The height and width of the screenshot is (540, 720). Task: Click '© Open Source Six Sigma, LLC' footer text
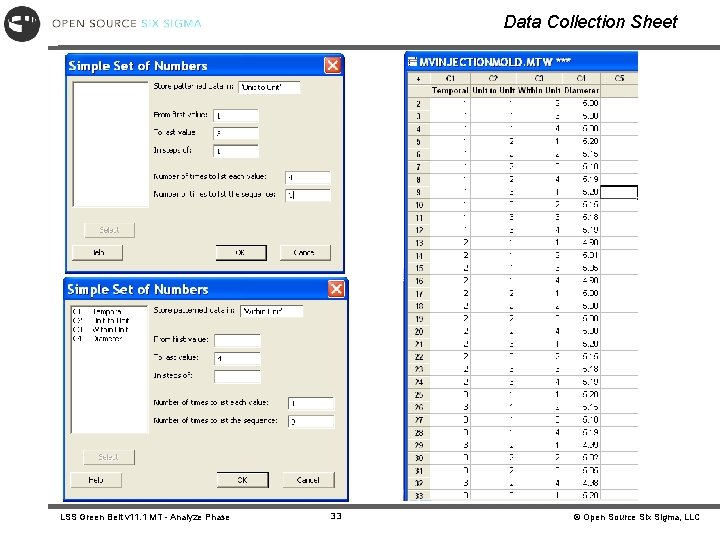click(636, 517)
